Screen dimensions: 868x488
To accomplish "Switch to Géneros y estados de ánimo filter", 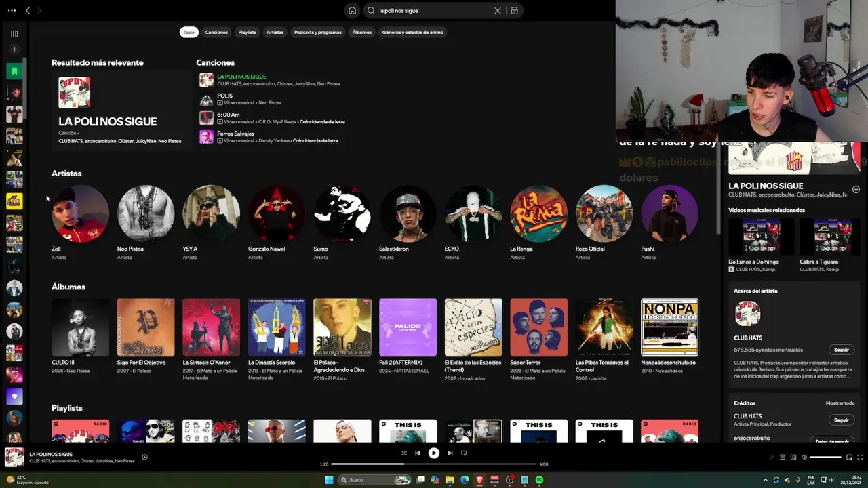I will (x=412, y=32).
